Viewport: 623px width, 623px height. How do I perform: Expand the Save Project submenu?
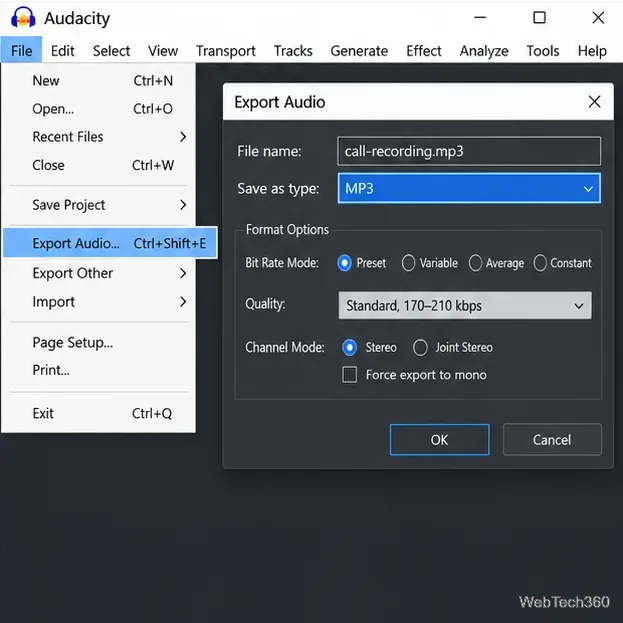point(99,205)
